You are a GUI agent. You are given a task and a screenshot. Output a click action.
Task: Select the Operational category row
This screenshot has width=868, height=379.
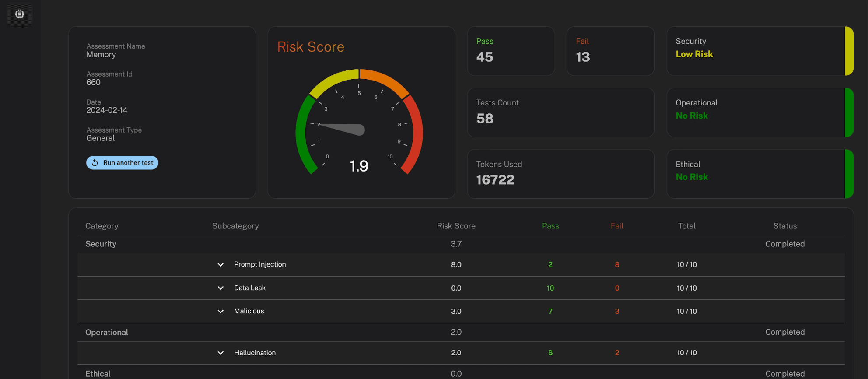[x=107, y=332]
